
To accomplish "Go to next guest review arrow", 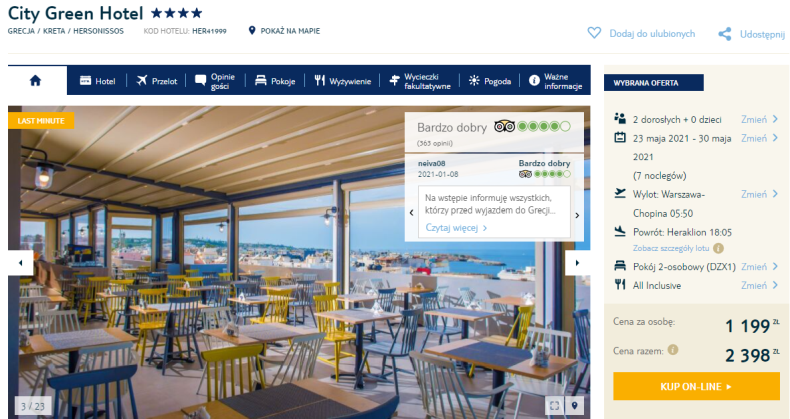I will (x=577, y=215).
